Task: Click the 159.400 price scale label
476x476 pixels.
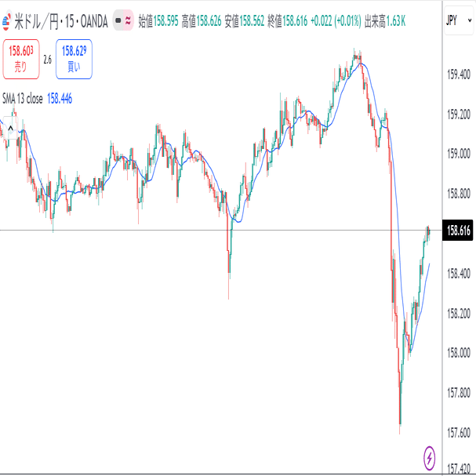Action: point(457,74)
